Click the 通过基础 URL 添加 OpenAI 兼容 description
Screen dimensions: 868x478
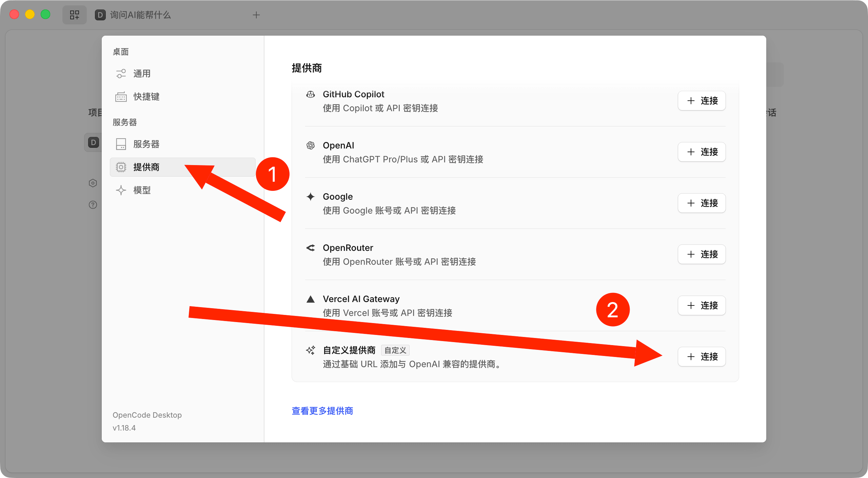[413, 364]
